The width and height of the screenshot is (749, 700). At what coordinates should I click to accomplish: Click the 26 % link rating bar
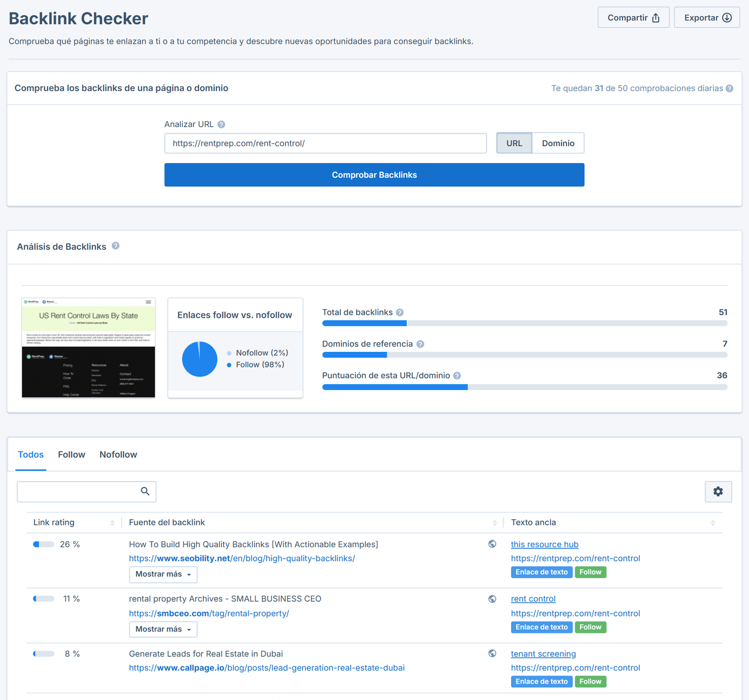point(44,544)
